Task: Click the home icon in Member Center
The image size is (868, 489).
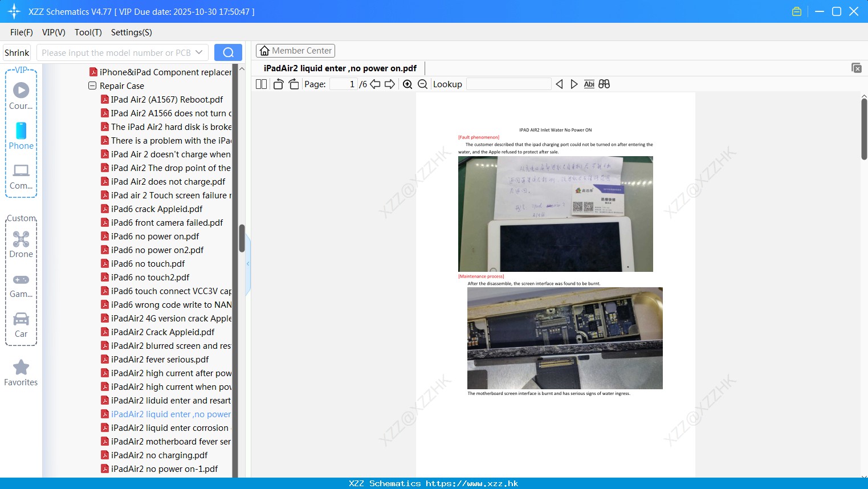Action: 264,51
